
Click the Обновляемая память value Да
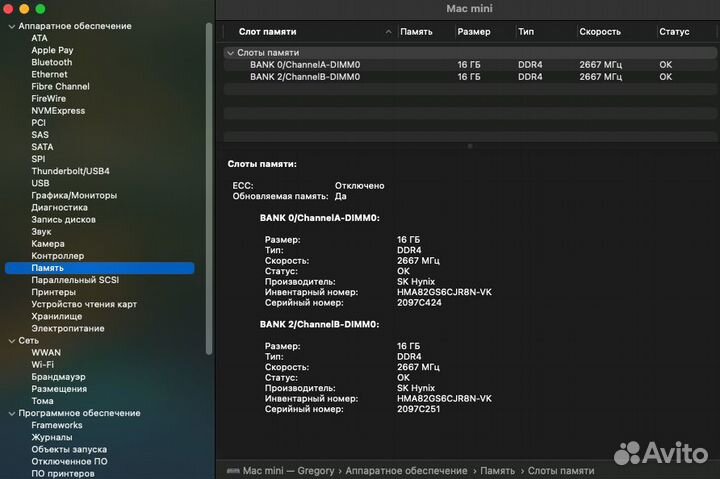pyautogui.click(x=340, y=196)
